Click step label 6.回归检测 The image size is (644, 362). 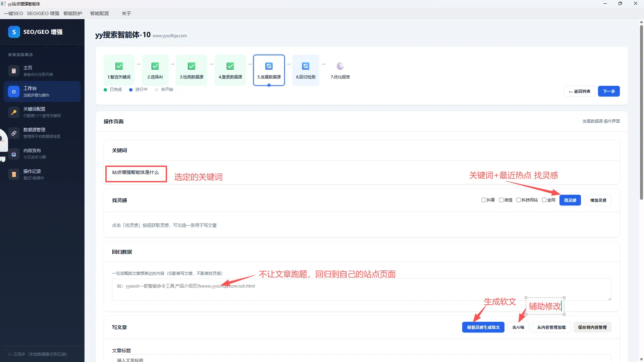[x=306, y=77]
